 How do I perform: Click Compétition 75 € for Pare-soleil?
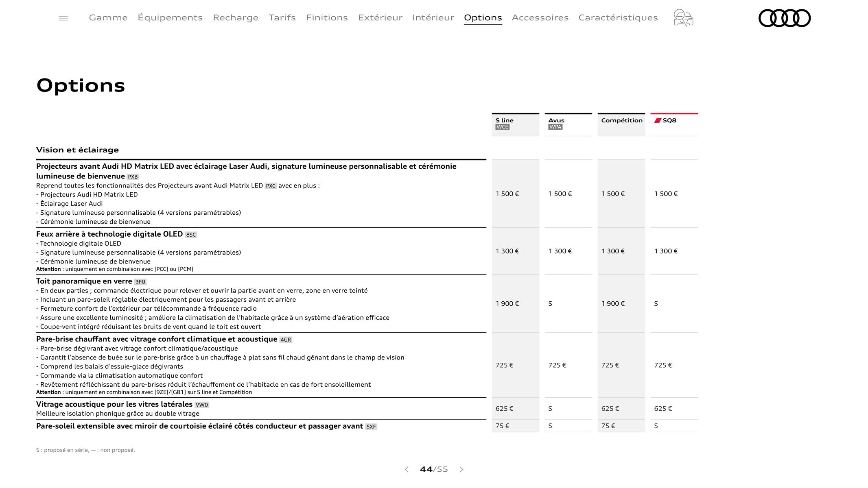coord(608,426)
